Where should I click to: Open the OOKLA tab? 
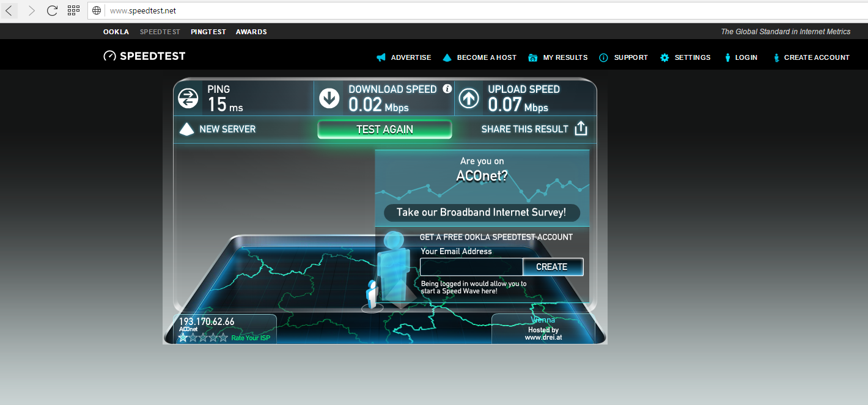(116, 32)
